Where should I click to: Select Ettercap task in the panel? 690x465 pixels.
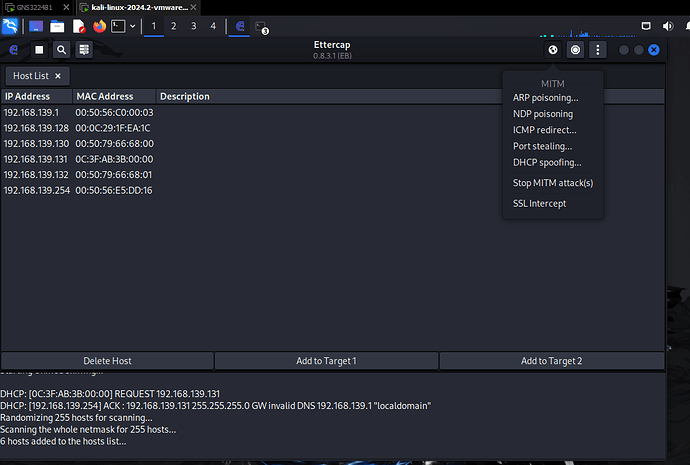240,26
